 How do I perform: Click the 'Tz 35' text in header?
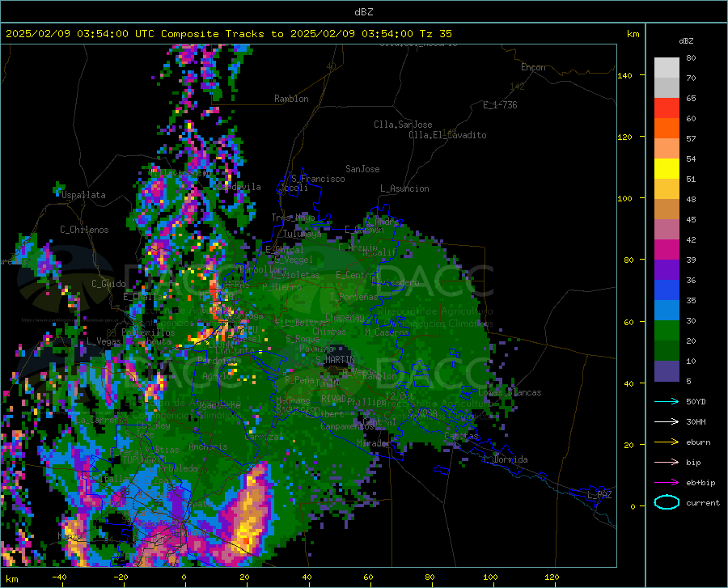pos(435,34)
